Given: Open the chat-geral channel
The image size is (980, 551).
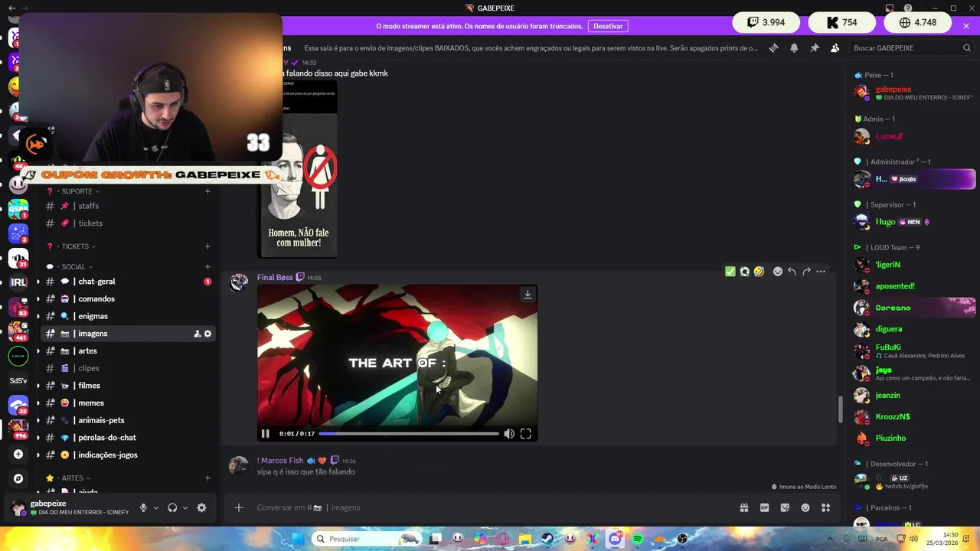Looking at the screenshot, I should [128, 282].
